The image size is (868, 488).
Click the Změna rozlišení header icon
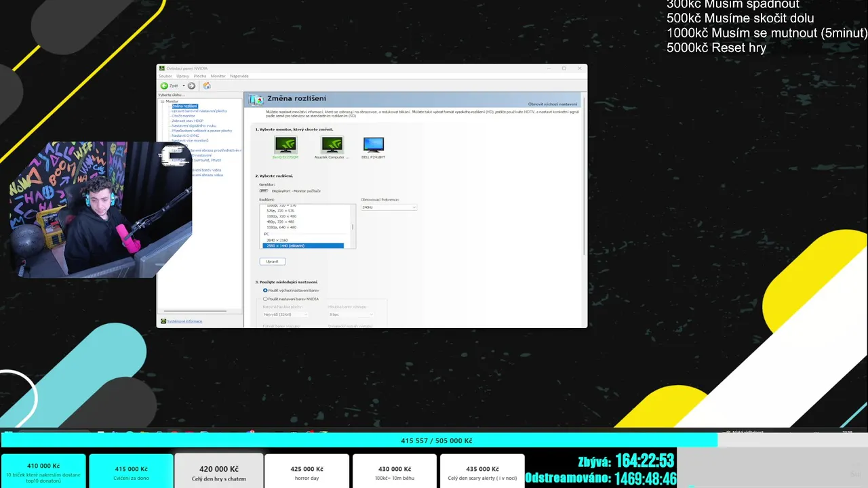click(x=256, y=100)
